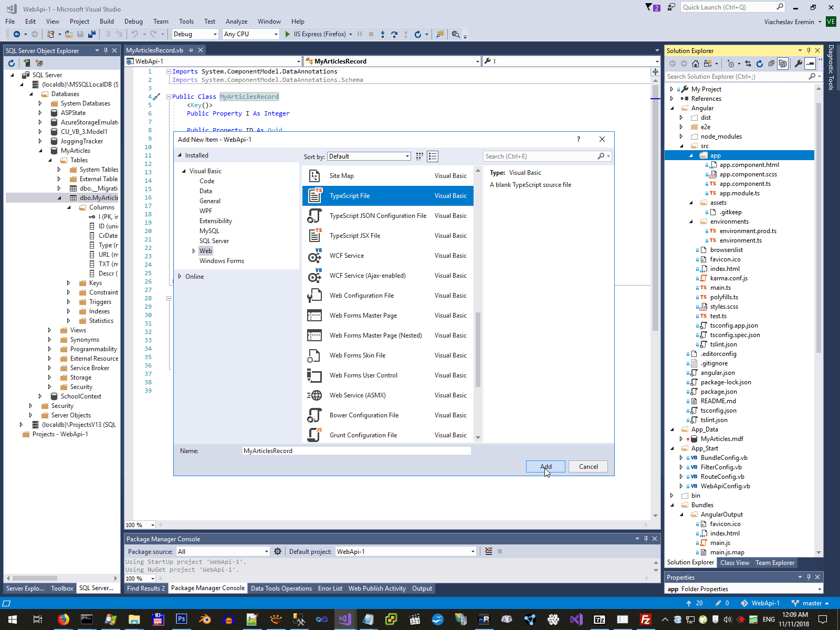Expand the Web node under Visual Basic
Screen dimensions: 840x630
tap(194, 251)
